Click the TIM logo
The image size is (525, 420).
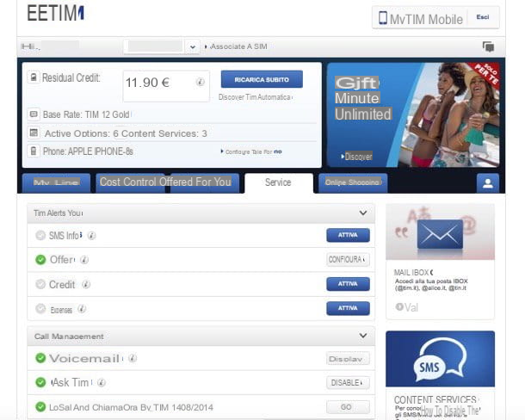tap(56, 14)
